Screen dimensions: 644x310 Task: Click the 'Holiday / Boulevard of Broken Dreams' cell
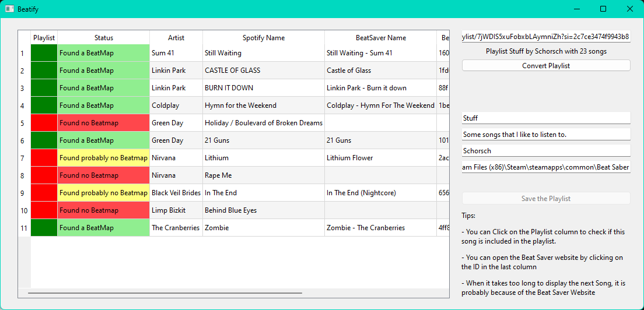[264, 122]
